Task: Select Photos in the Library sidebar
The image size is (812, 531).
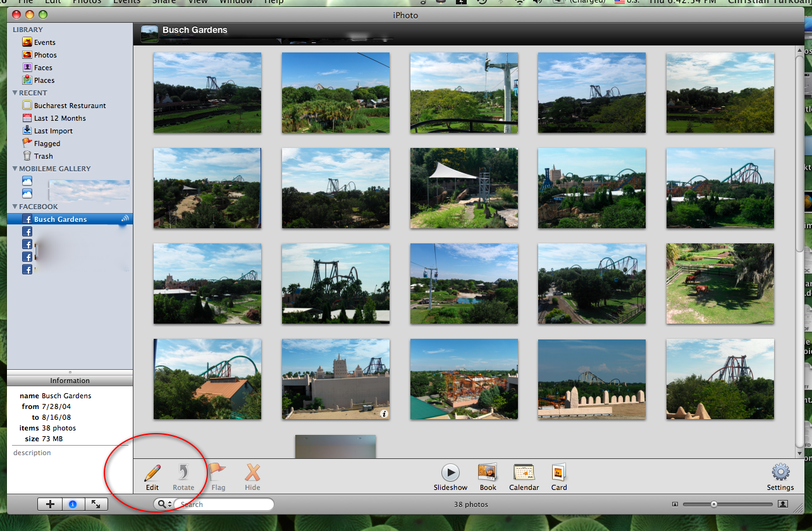Action: pyautogui.click(x=39, y=55)
